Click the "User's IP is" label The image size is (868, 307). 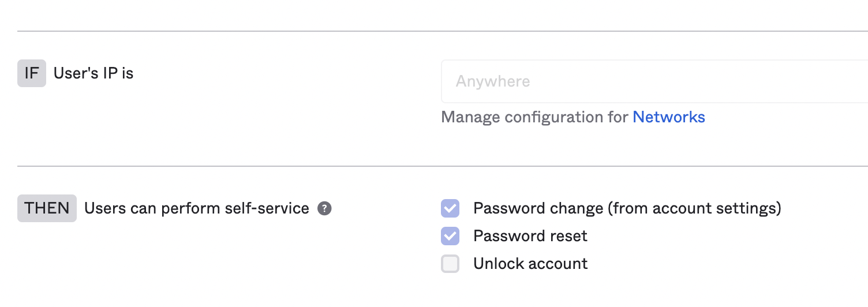(93, 73)
